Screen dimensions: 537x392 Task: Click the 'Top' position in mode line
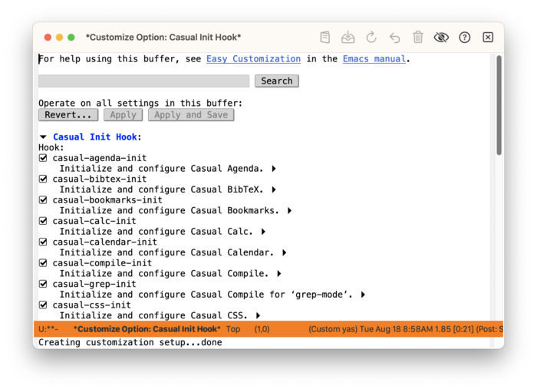233,329
